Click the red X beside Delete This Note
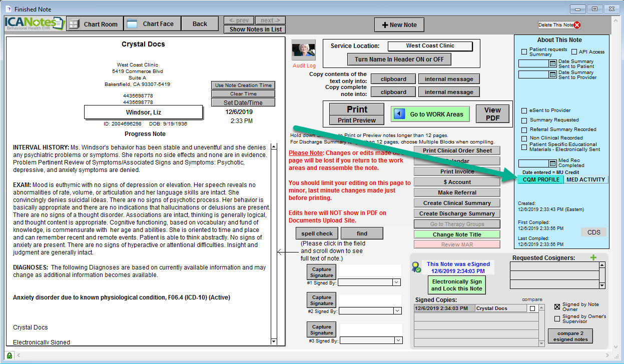Screen dimensions: 624x364 577,25
